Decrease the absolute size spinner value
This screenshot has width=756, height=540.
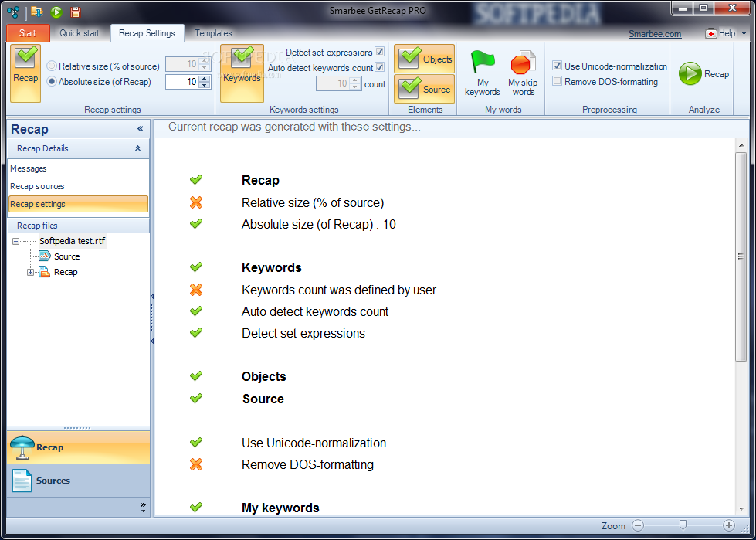[205, 85]
